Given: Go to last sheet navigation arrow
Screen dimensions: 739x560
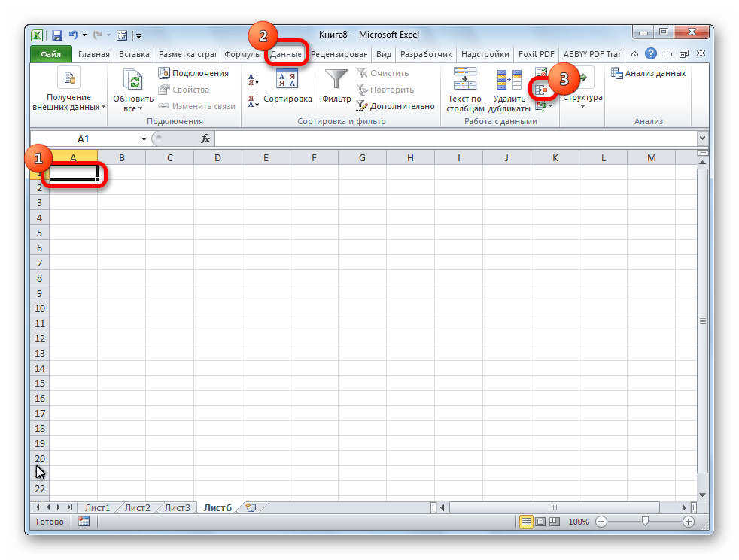Looking at the screenshot, I should click(x=70, y=507).
